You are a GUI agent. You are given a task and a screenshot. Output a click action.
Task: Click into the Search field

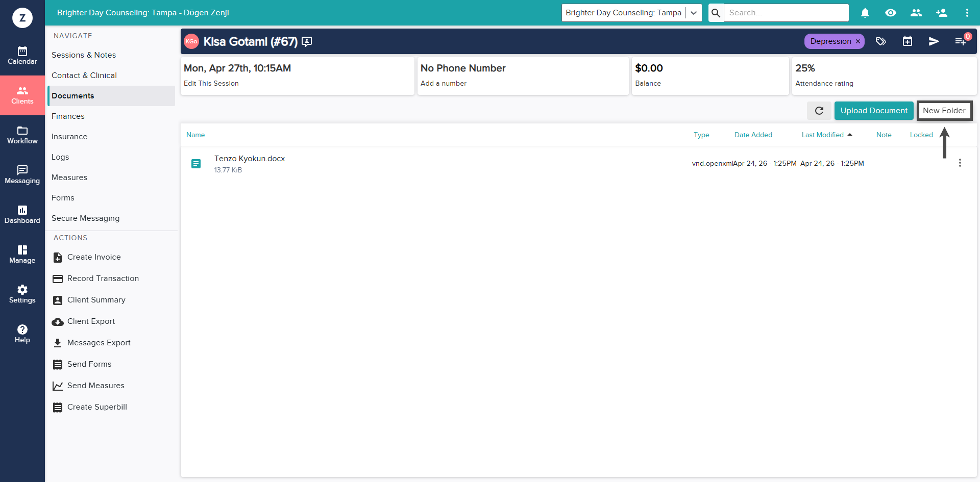[x=786, y=13]
